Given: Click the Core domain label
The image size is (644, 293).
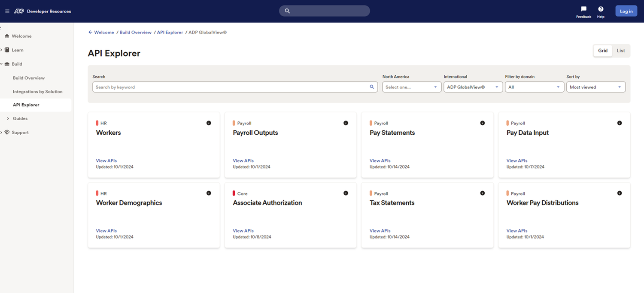Looking at the screenshot, I should coord(242,193).
